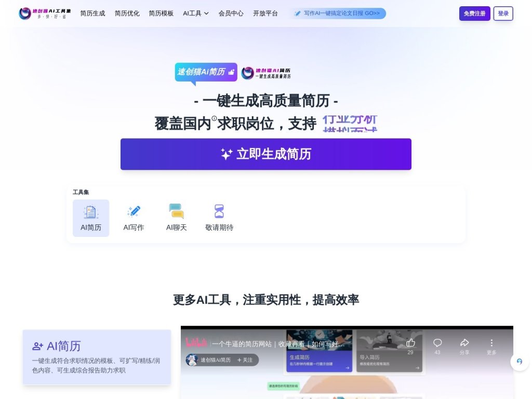532x399 pixels.
Task: Open 会员中心 from the navigation
Action: point(231,14)
